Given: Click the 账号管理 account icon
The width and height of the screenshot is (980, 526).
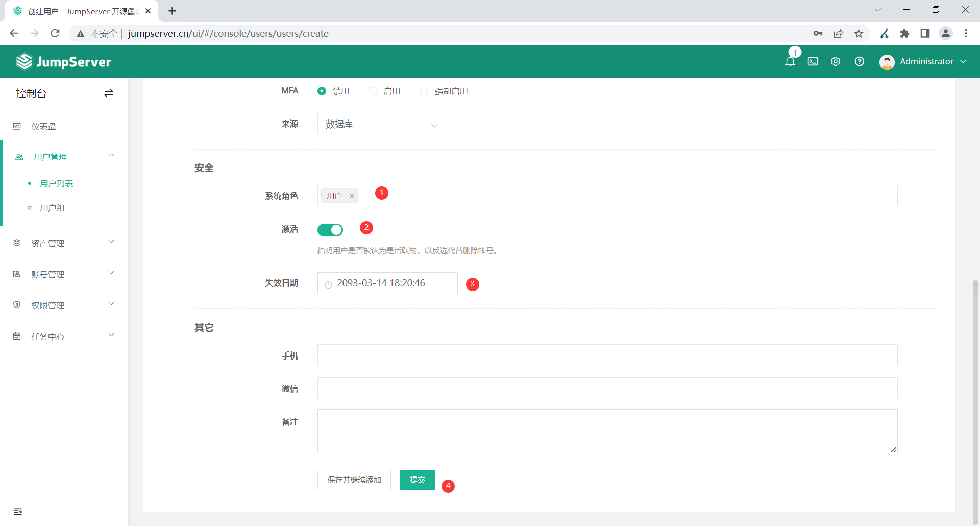Looking at the screenshot, I should tap(17, 274).
